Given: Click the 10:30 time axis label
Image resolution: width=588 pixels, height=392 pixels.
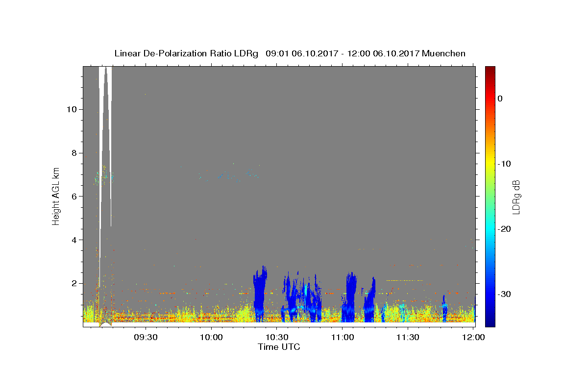Looking at the screenshot, I should coord(277,338).
